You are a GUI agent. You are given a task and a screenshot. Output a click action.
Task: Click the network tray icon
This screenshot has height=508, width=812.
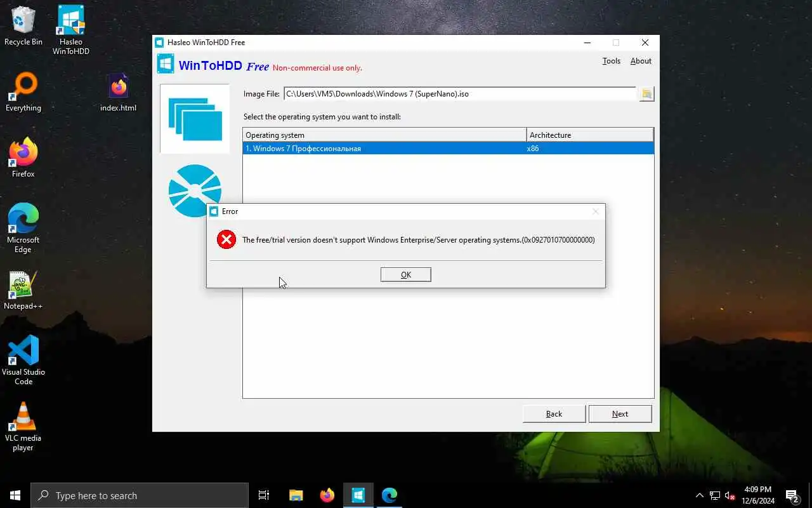click(x=715, y=495)
